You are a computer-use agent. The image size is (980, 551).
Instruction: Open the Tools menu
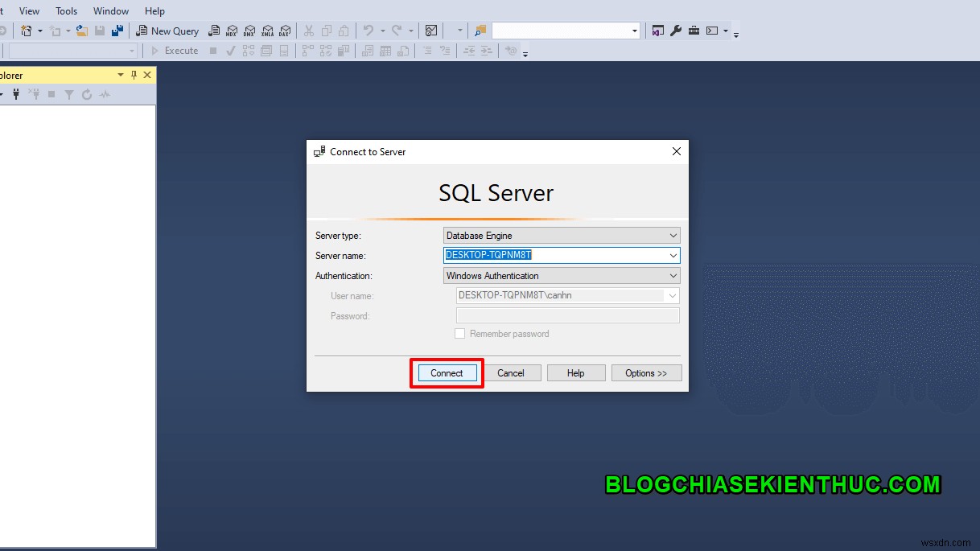click(x=65, y=10)
